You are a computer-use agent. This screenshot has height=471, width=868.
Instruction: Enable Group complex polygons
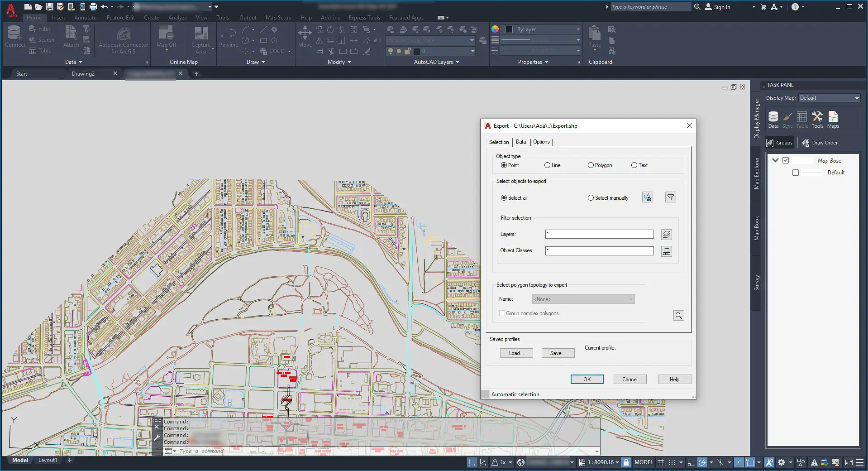point(502,313)
